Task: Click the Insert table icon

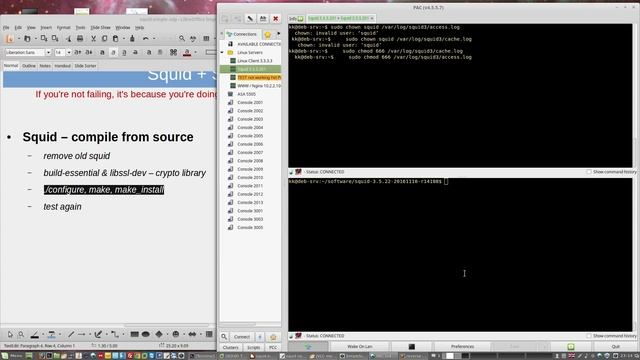Action: click(x=206, y=38)
